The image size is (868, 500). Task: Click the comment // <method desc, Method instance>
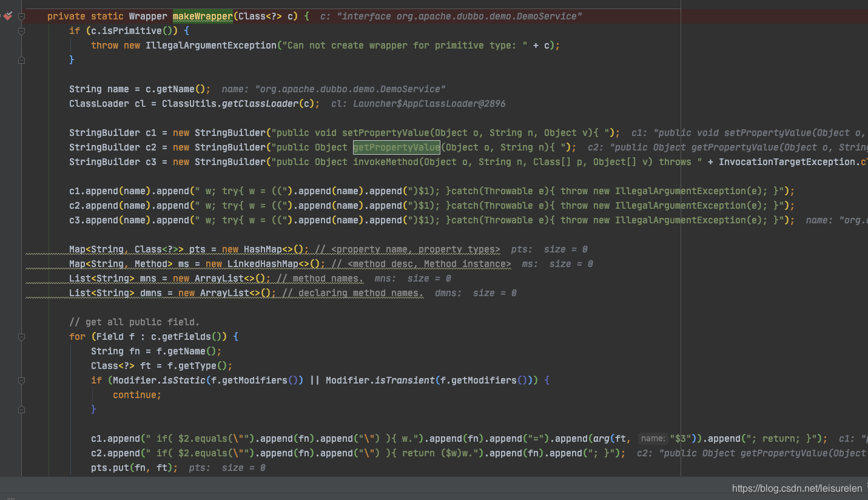421,264
